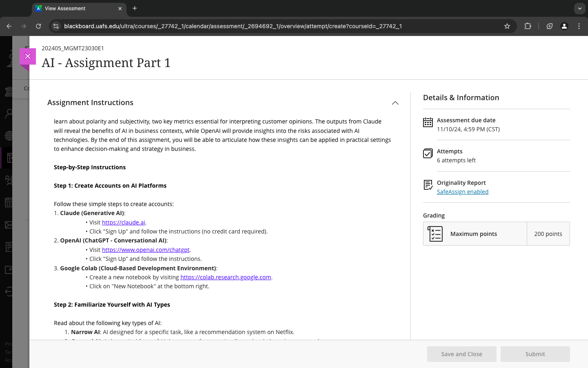Open the Calendar icon in sidebar
This screenshot has width=588, height=368.
[9, 202]
